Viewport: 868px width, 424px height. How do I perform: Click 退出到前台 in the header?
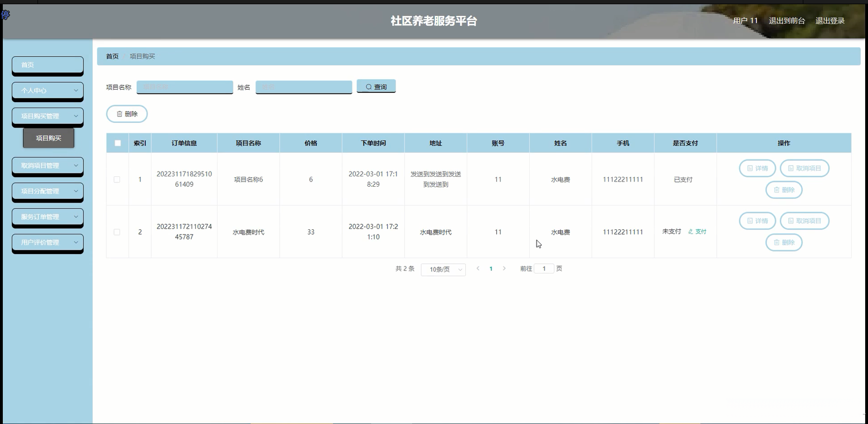pos(787,21)
